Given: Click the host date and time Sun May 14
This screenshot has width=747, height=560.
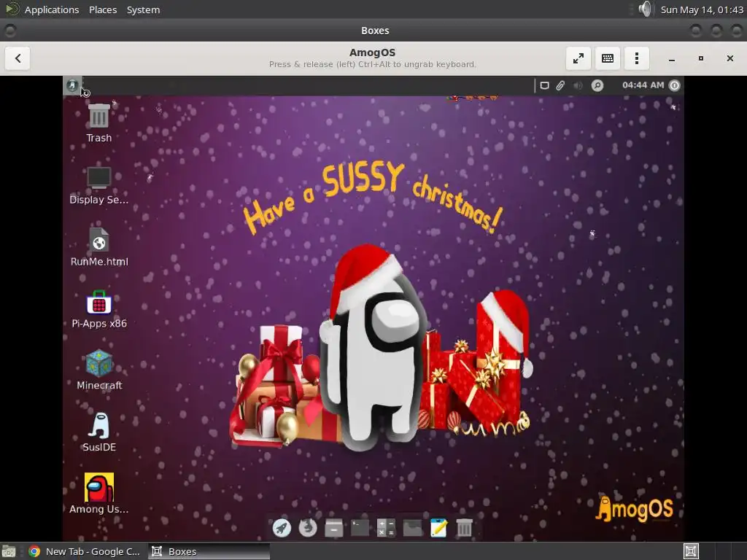Looking at the screenshot, I should (702, 9).
